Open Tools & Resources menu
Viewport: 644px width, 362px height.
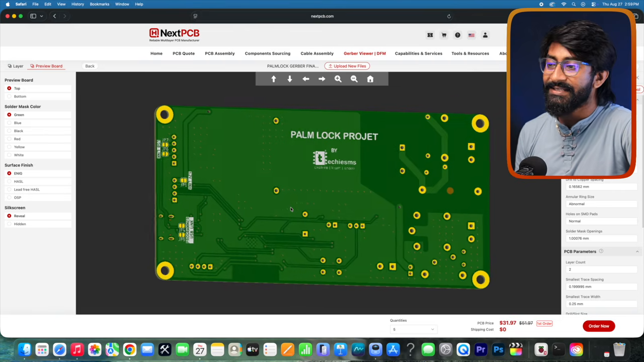tap(470, 53)
